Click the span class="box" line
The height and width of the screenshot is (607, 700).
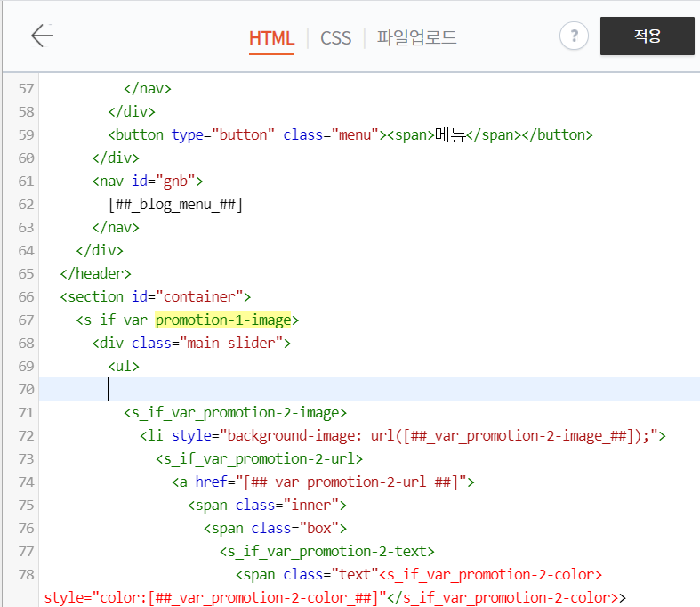276,529
